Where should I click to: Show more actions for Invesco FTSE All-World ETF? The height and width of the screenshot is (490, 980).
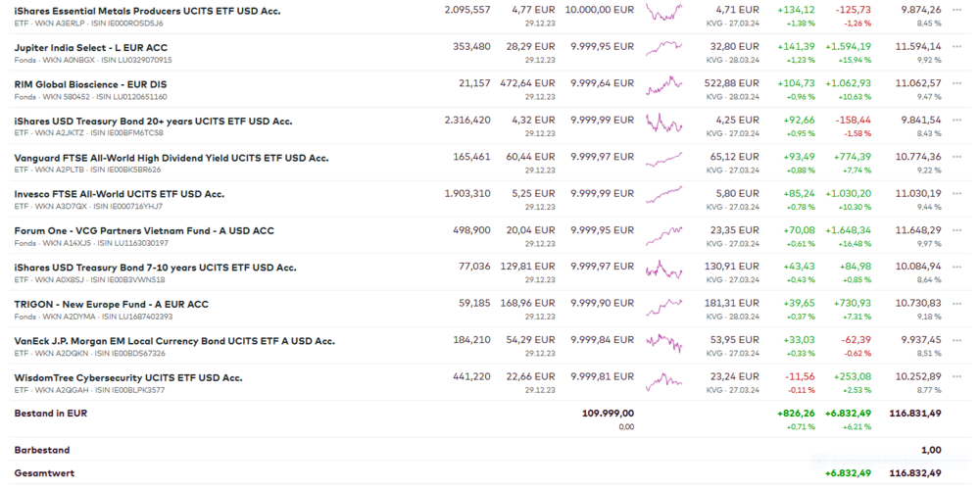[956, 193]
